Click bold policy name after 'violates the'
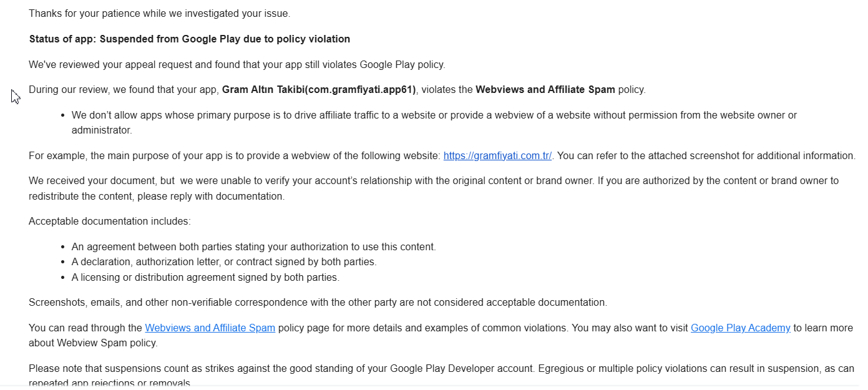868x390 pixels. (x=546, y=89)
